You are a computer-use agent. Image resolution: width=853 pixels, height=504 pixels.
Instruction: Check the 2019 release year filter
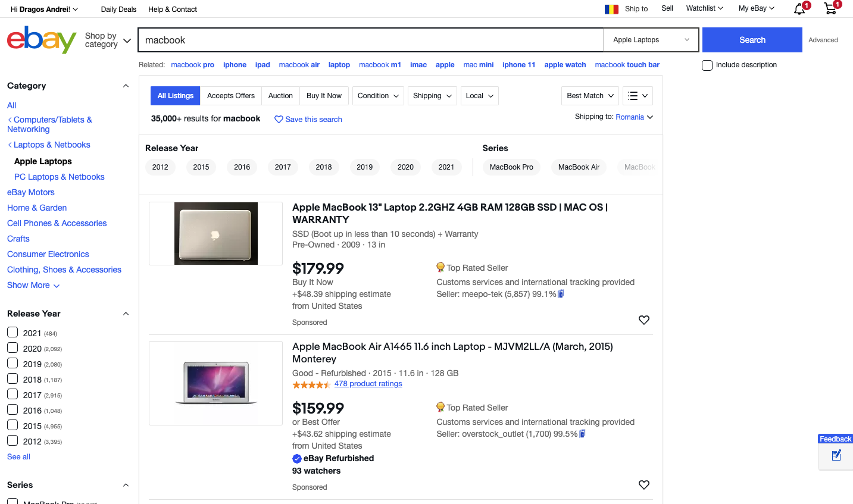coord(13,363)
